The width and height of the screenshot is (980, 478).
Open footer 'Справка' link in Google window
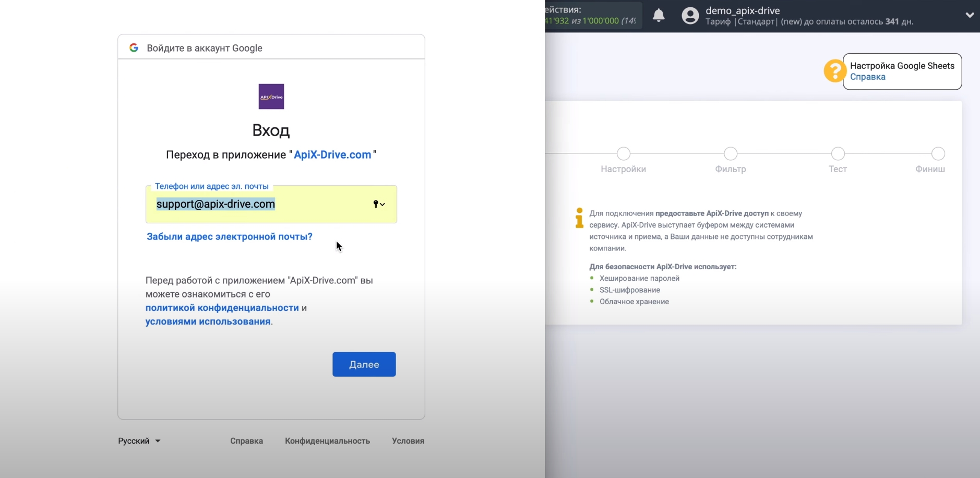point(247,441)
